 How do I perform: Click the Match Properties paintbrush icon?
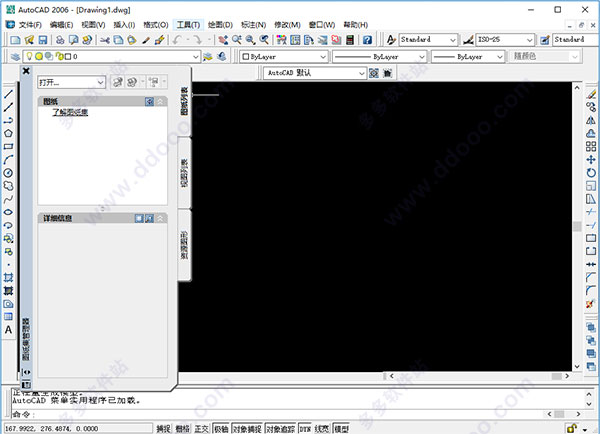coord(160,39)
